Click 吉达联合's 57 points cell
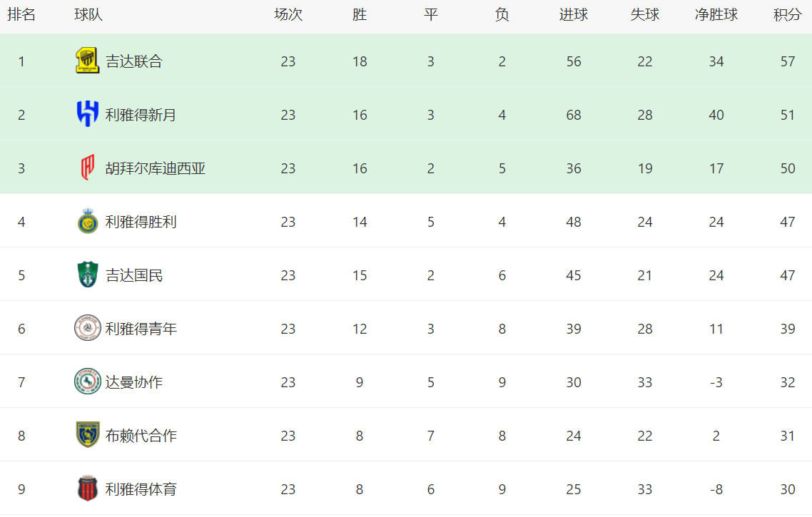 coord(787,61)
